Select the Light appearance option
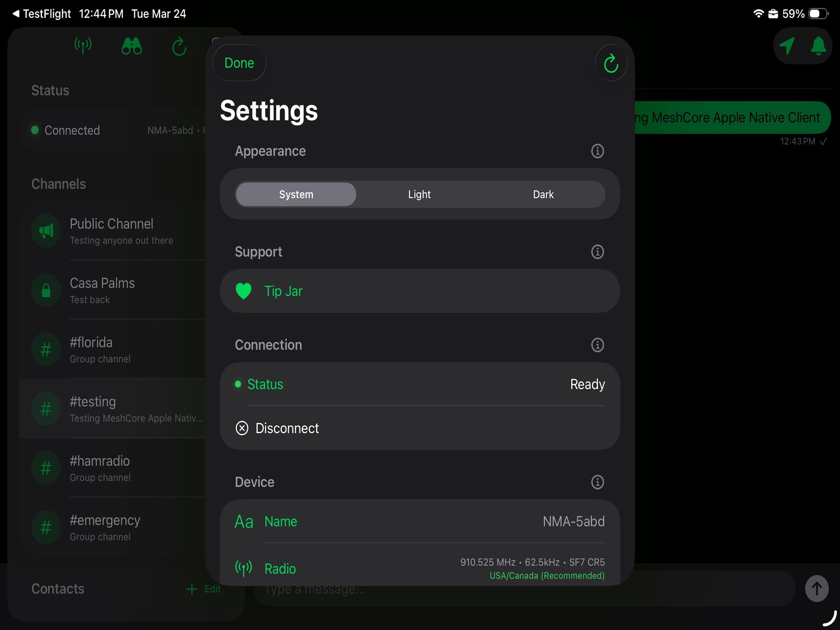This screenshot has height=630, width=840. [419, 194]
